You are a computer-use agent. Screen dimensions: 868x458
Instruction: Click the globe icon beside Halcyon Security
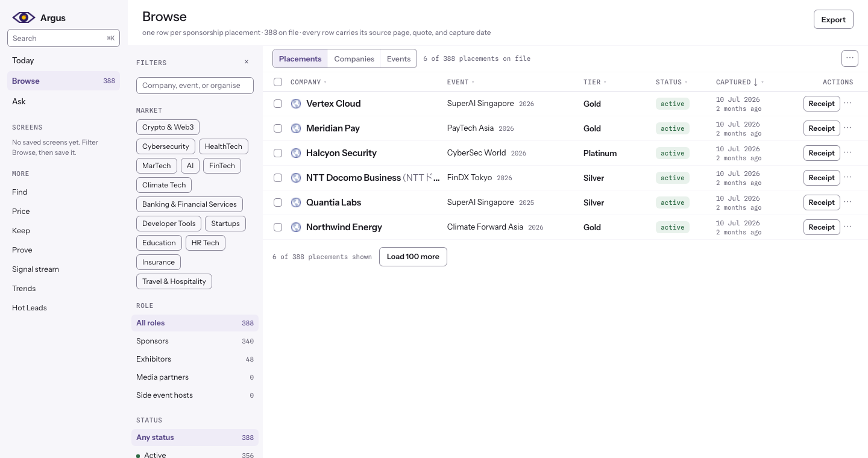(296, 153)
